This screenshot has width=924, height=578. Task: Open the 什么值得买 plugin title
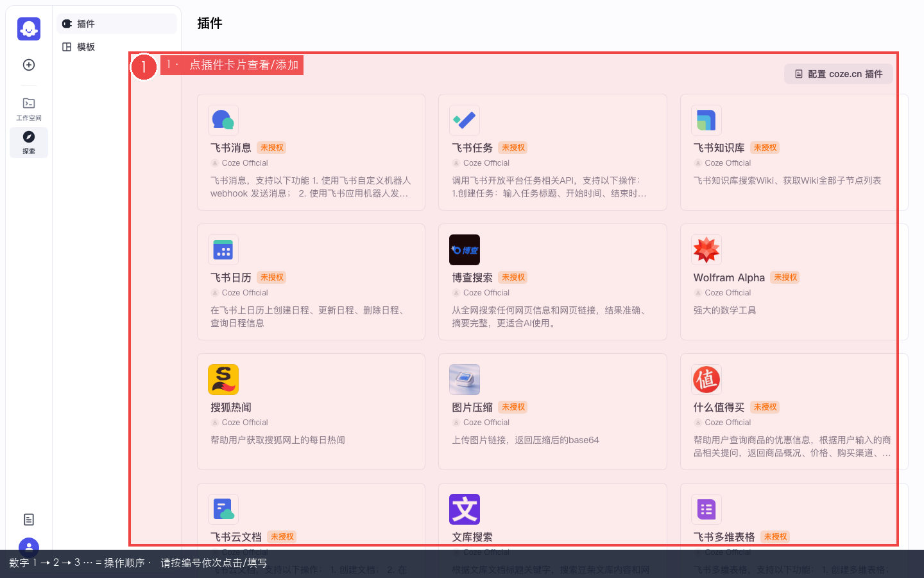(x=719, y=407)
